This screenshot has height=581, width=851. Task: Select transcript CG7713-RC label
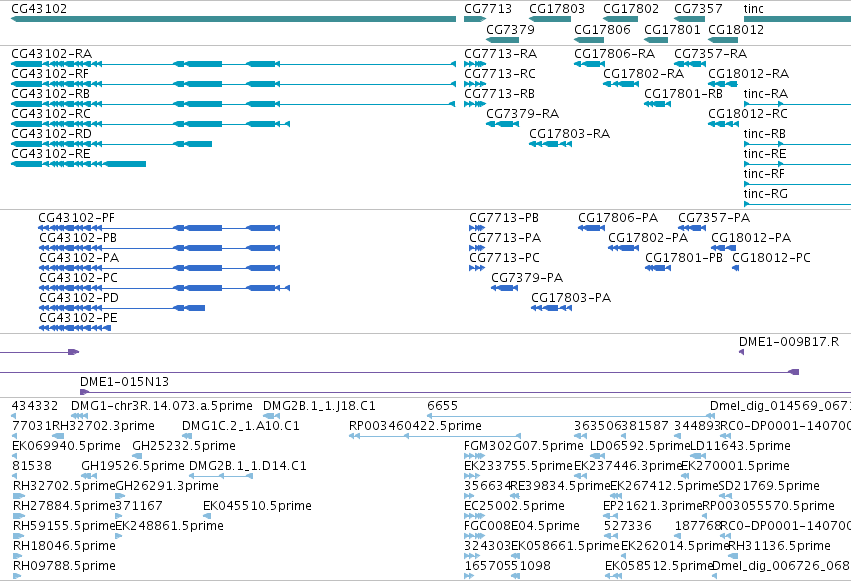[500, 74]
